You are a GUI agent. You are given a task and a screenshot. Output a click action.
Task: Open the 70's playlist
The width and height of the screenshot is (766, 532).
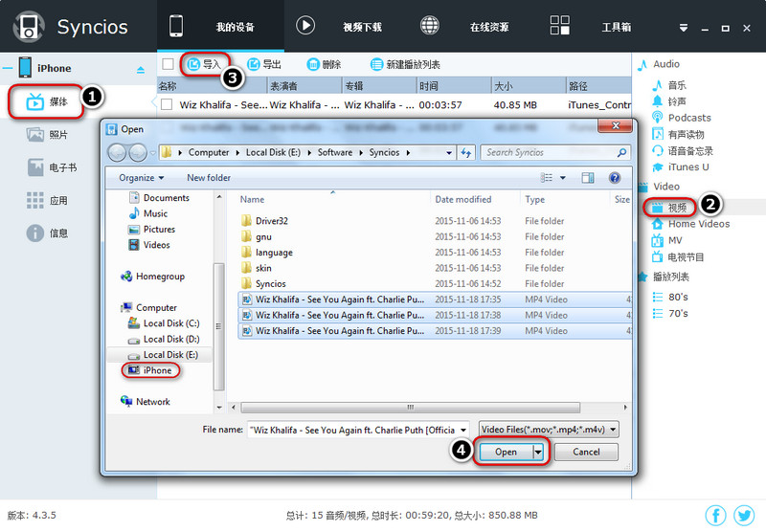[670, 313]
